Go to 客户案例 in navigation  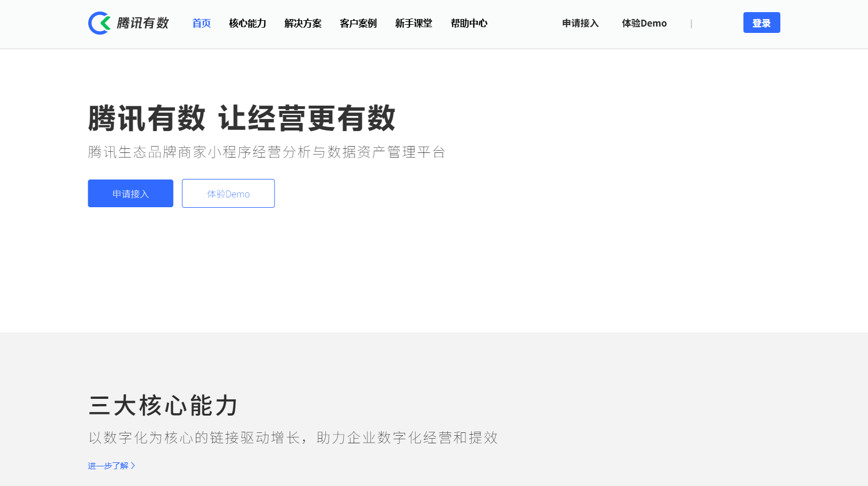pos(358,23)
